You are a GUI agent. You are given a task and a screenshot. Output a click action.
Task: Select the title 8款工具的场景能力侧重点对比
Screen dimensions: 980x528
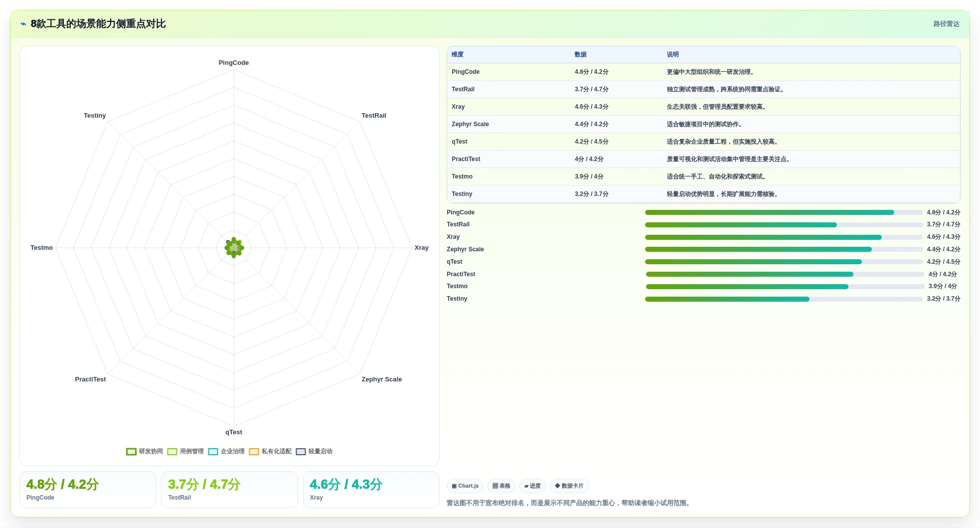[x=98, y=24]
